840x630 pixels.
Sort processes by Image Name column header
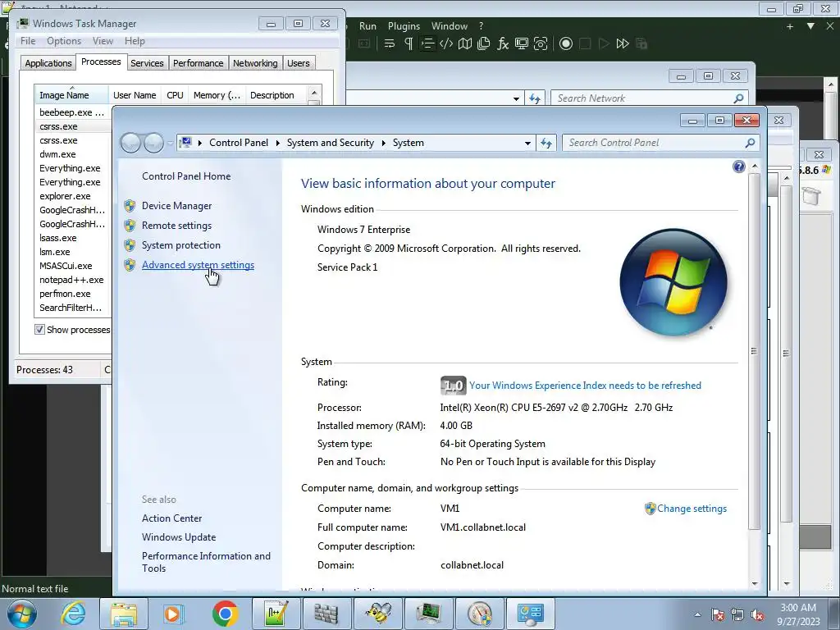pos(71,95)
